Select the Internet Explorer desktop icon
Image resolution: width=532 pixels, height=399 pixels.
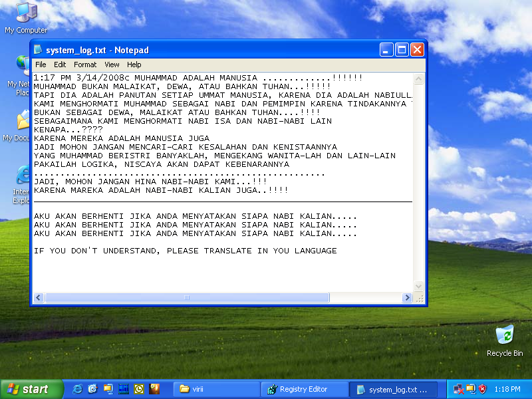click(21, 185)
